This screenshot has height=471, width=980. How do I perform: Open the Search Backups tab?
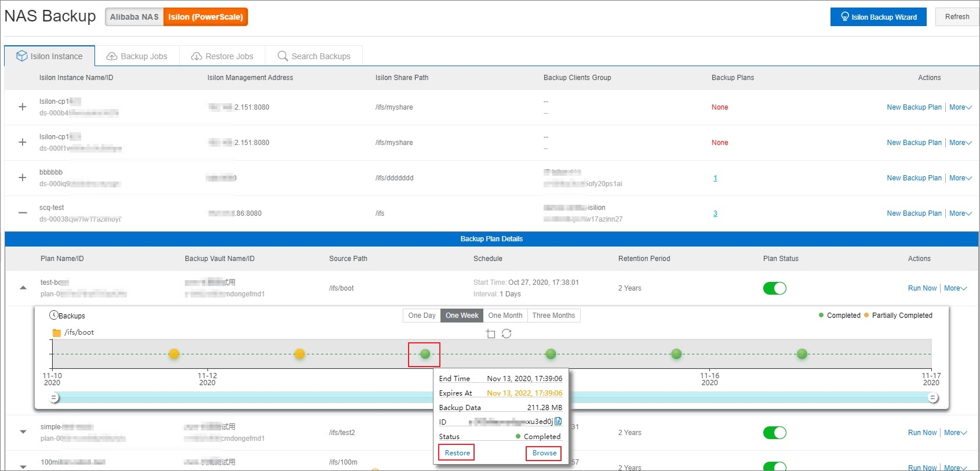[314, 56]
